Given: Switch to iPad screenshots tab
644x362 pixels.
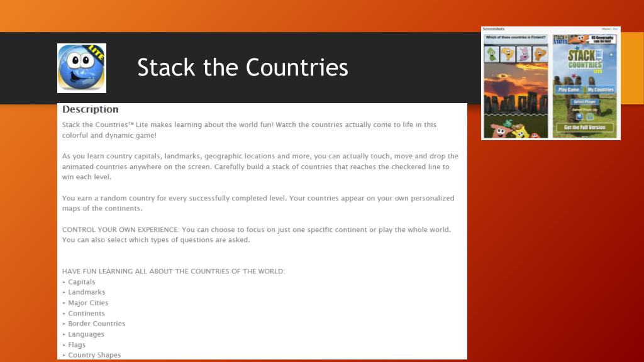Looking at the screenshot, I should pos(615,29).
